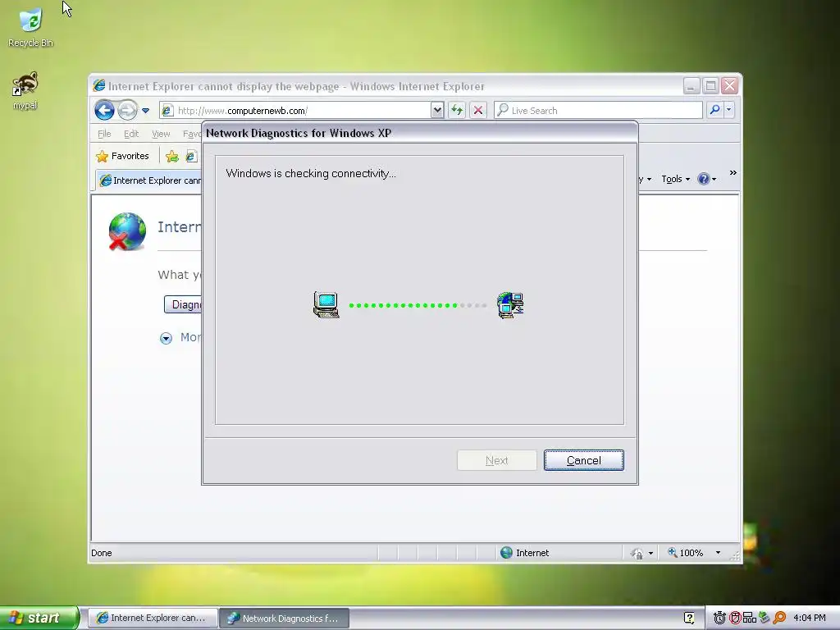The width and height of the screenshot is (840, 630).
Task: Click 'Windows is checking connectivity...' text
Action: click(311, 174)
